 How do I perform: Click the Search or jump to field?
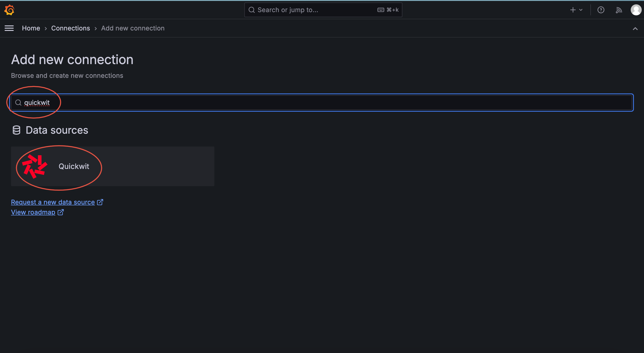click(x=323, y=10)
